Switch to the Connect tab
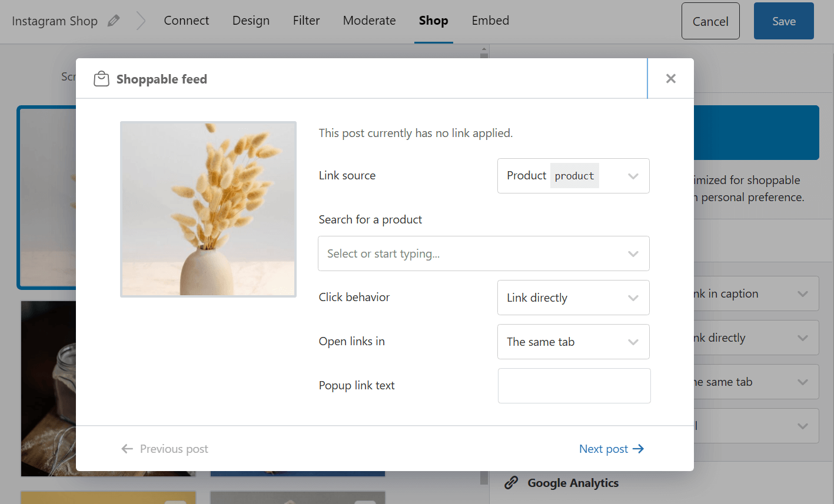 coord(187,20)
